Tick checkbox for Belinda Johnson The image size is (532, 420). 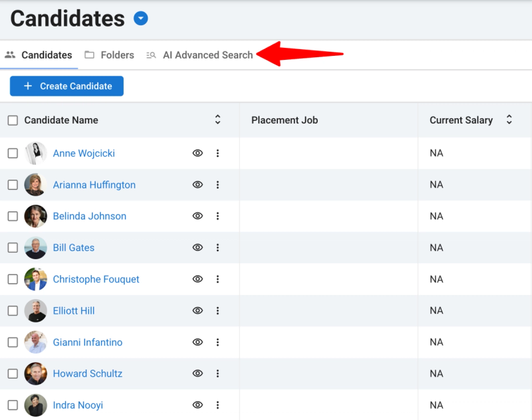pyautogui.click(x=13, y=216)
